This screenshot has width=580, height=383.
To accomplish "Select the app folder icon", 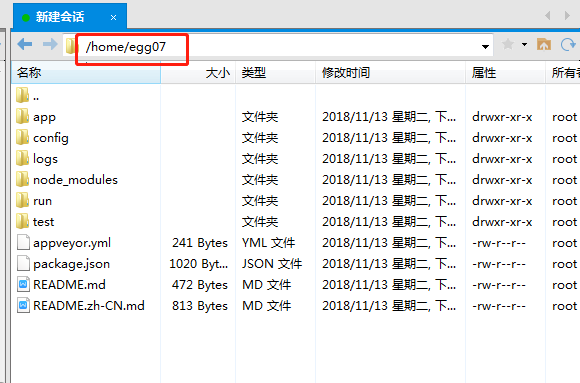I will [x=22, y=116].
